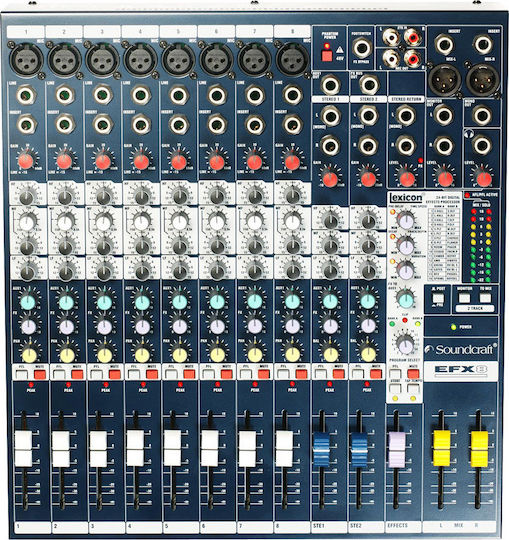Touch the Monitor Out LEVEL knob
Screen dimensions: 509x540
tap(445, 179)
